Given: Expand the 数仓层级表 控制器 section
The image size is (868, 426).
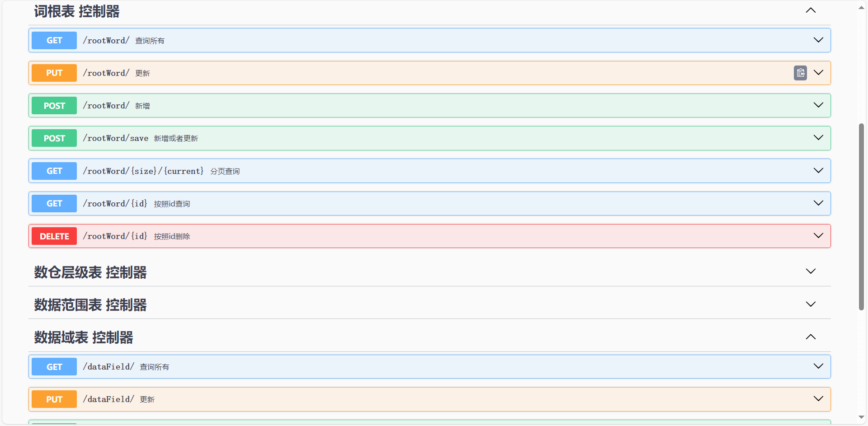Looking at the screenshot, I should tap(810, 272).
